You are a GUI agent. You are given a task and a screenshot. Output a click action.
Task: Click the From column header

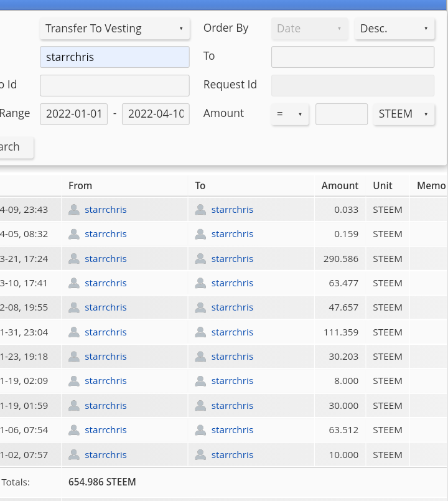80,185
